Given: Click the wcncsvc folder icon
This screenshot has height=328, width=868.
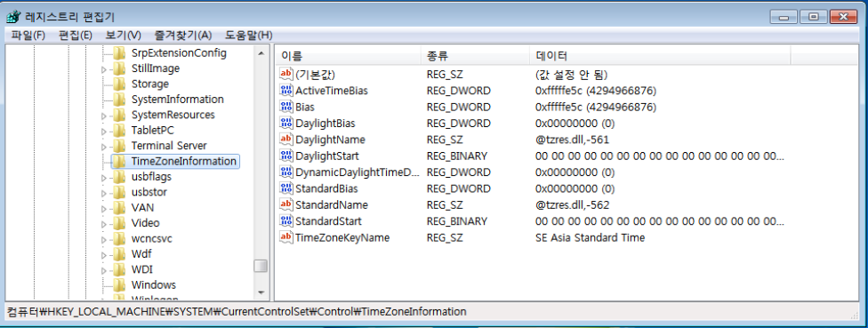Looking at the screenshot, I should click(119, 239).
